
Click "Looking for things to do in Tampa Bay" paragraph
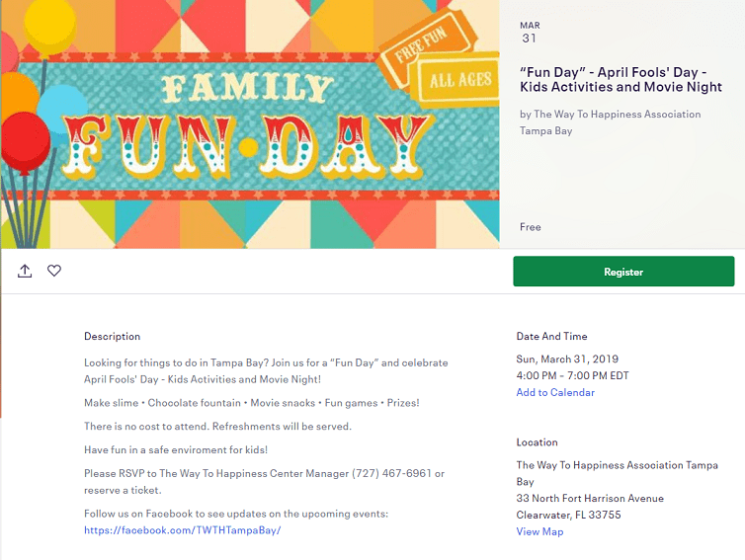coord(266,371)
